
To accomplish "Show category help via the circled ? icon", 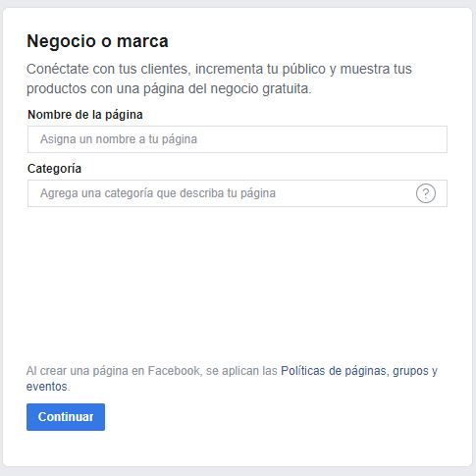I will coord(426,193).
